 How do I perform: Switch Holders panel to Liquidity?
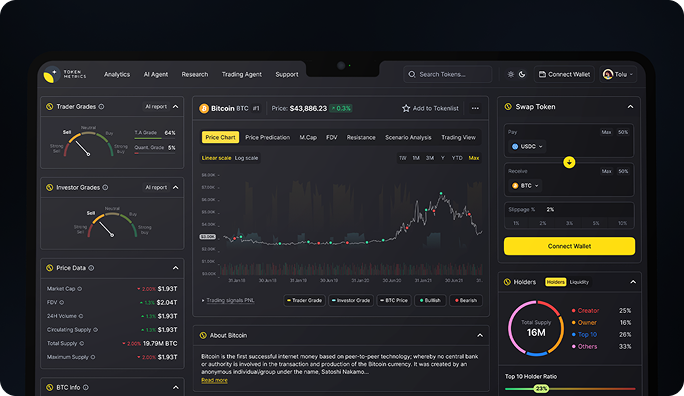click(x=579, y=282)
